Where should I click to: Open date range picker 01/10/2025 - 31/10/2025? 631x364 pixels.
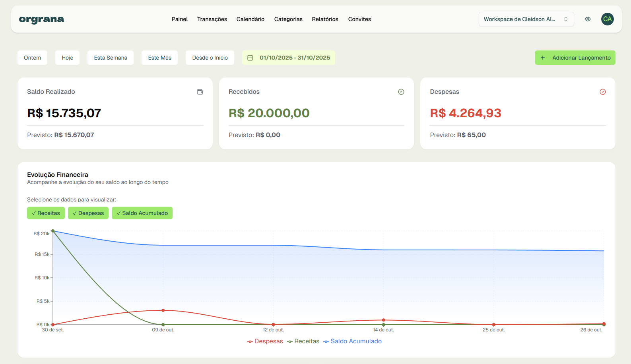[x=294, y=58]
